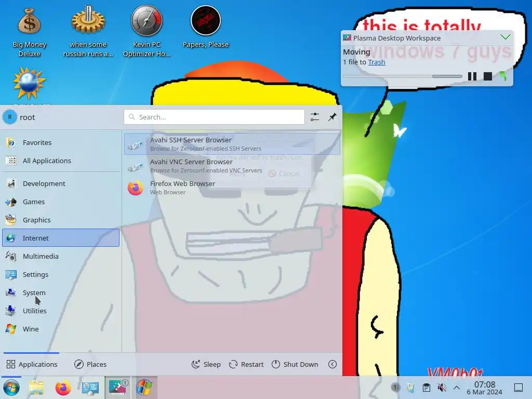Pause the file moving job

coord(472,76)
